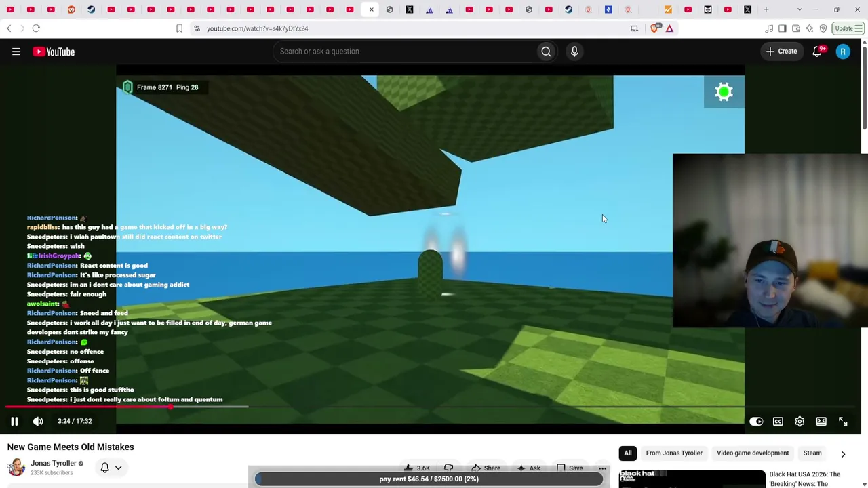Start voice search with the microphone
The height and width of the screenshot is (488, 868).
pyautogui.click(x=574, y=52)
